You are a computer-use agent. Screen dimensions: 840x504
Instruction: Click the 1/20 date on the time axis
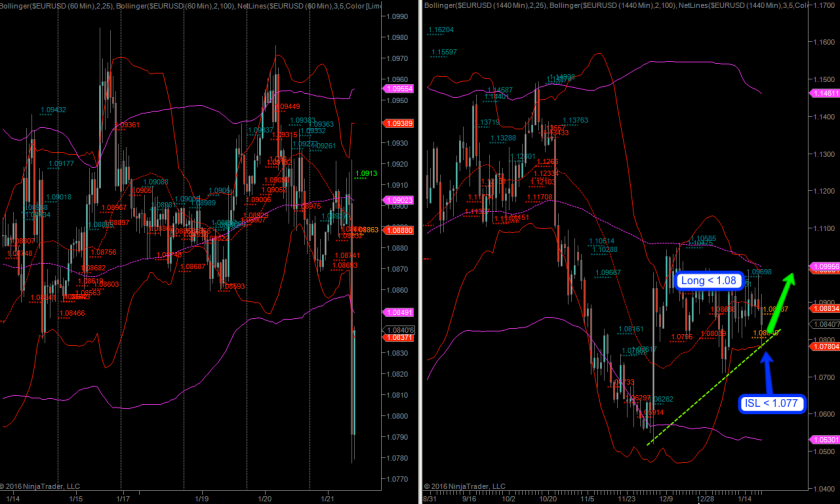click(265, 499)
